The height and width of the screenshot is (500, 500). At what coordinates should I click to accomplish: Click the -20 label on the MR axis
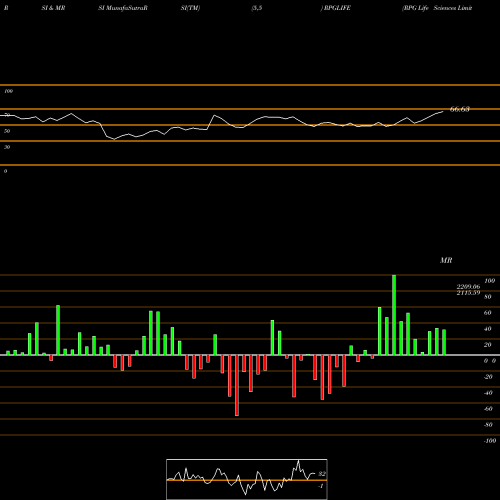(x=488, y=377)
